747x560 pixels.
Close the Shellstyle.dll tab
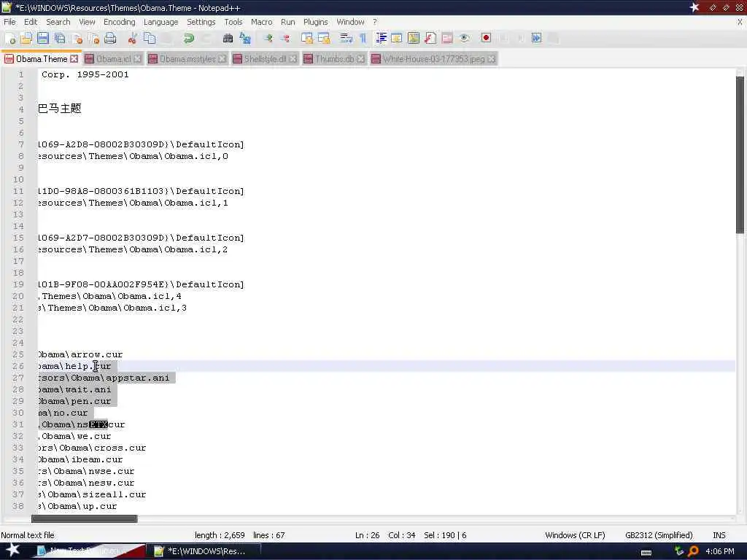tap(293, 58)
